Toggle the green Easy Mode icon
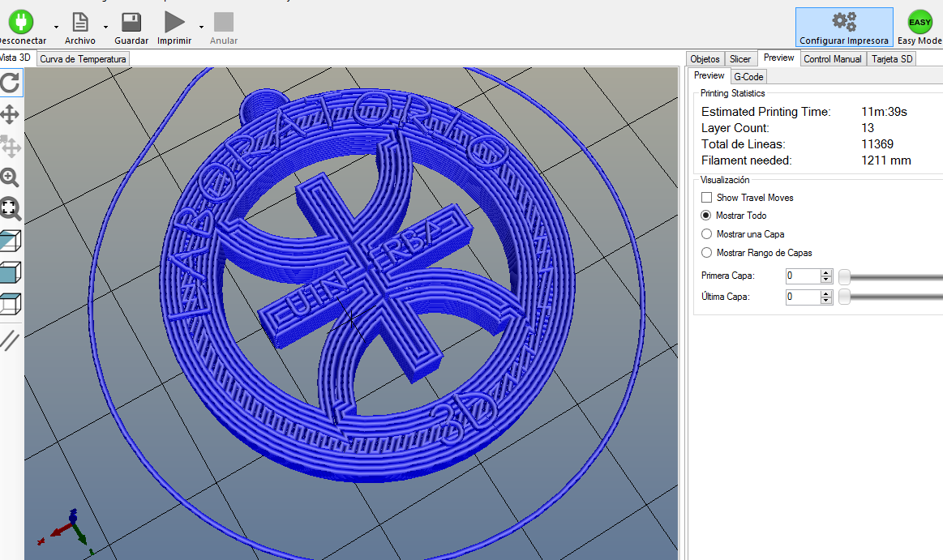This screenshot has height=560, width=943. (x=919, y=22)
